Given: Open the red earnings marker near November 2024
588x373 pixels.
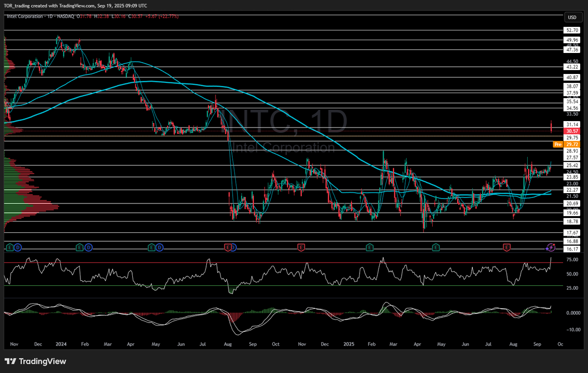Looking at the screenshot, I should tap(300, 248).
